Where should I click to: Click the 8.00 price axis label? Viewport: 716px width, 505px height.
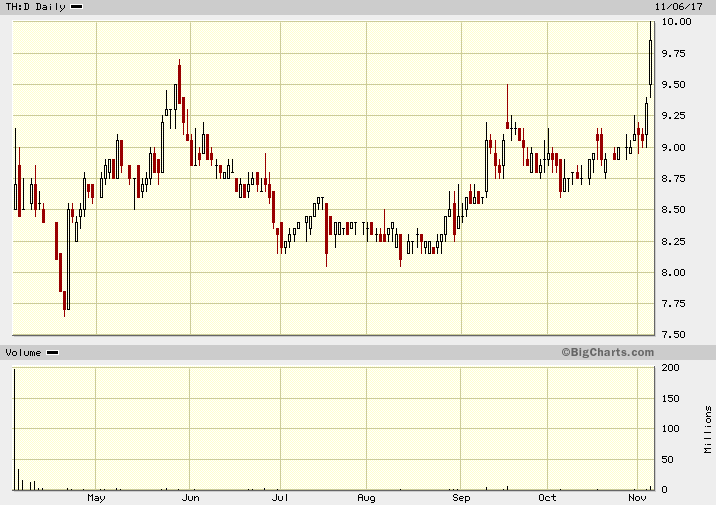[x=674, y=273]
